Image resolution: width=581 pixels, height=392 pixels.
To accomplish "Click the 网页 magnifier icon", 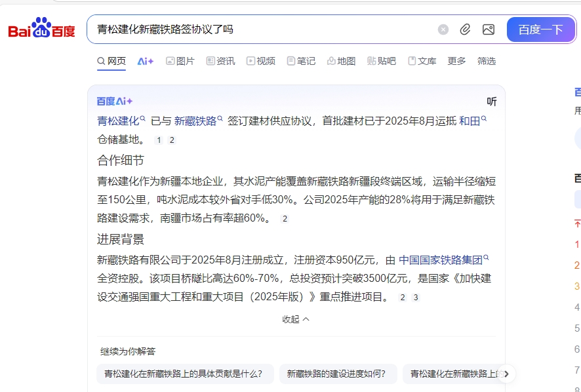I will [x=101, y=61].
